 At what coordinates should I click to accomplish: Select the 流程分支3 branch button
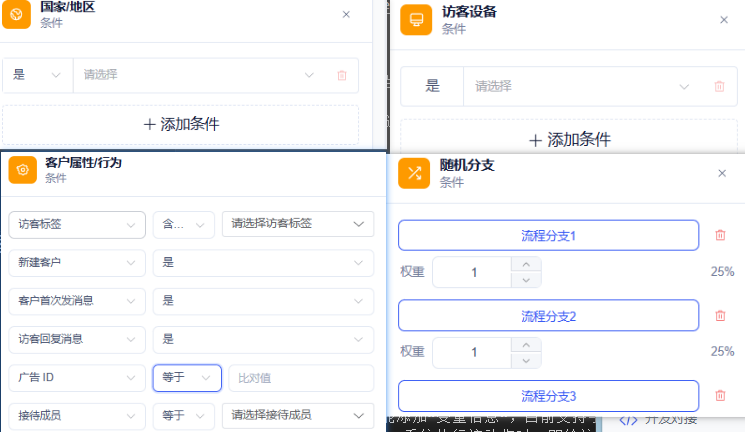pyautogui.click(x=548, y=396)
